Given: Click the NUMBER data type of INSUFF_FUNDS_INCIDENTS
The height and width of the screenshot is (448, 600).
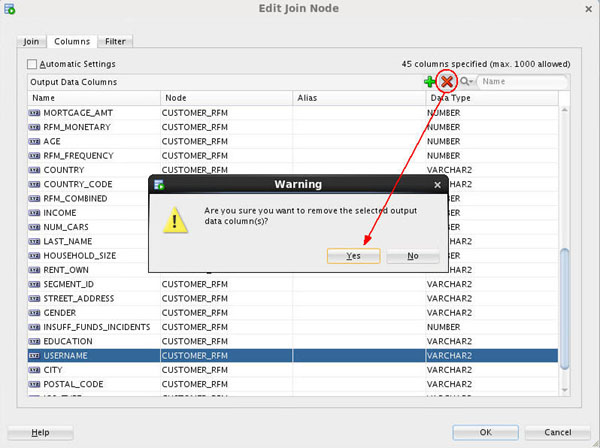Looking at the screenshot, I should click(x=443, y=327).
